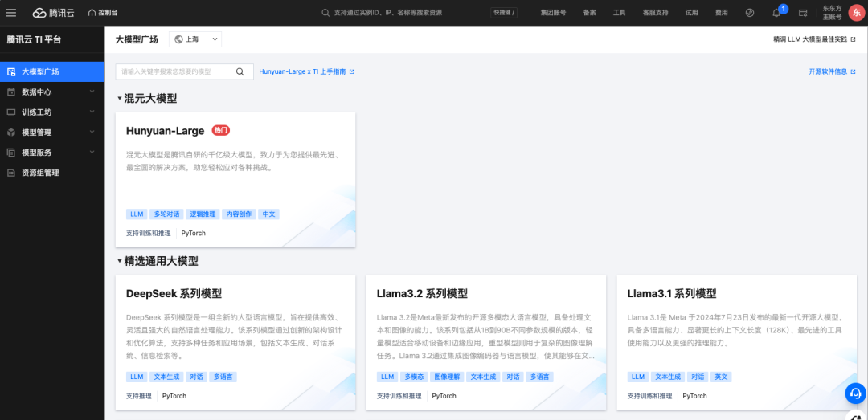
Task: Click the 大模型广场 sidebar icon
Action: click(x=11, y=72)
